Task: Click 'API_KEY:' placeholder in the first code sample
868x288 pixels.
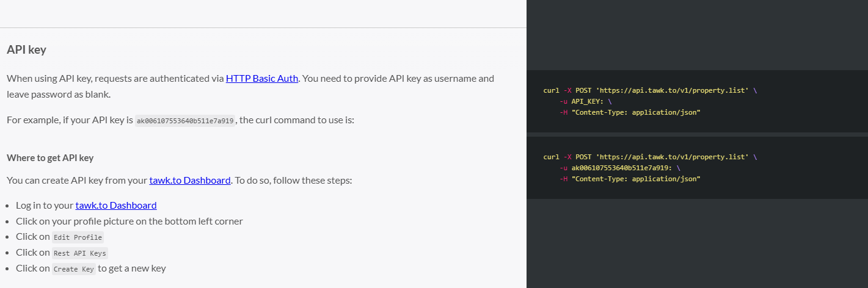Action: point(587,101)
